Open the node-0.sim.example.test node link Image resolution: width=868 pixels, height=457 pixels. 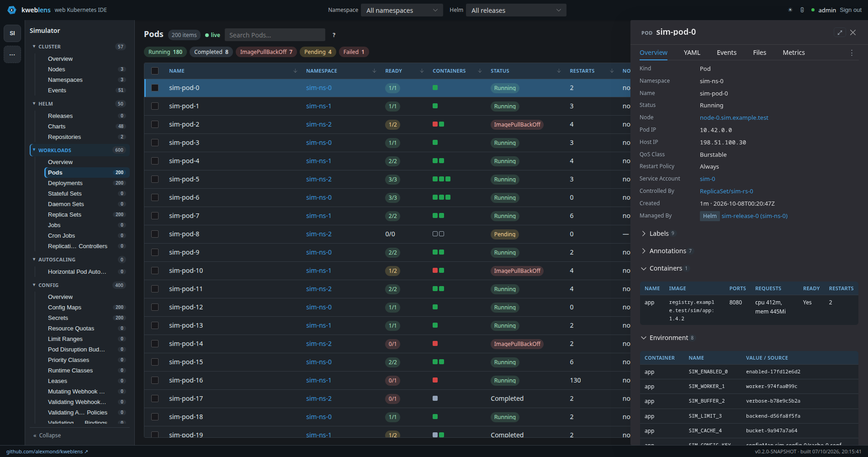734,117
